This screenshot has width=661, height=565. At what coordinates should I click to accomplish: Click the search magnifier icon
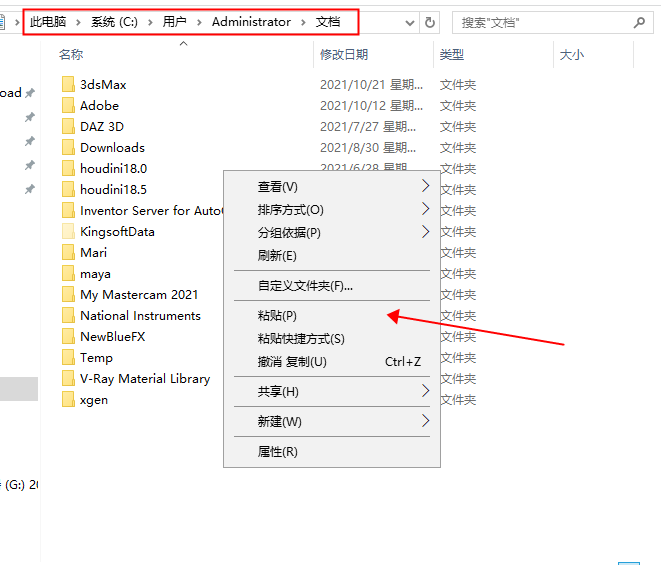point(639,22)
